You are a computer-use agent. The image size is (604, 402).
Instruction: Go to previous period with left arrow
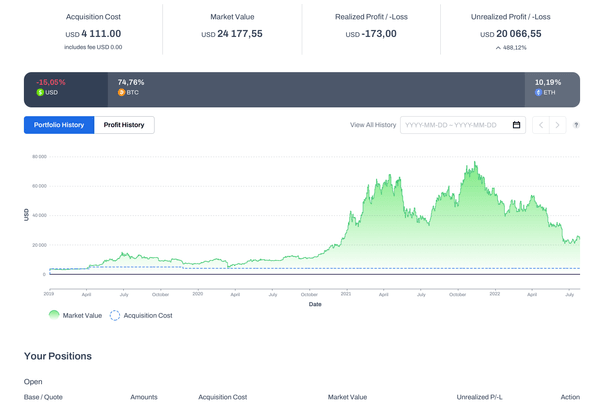[x=541, y=125]
